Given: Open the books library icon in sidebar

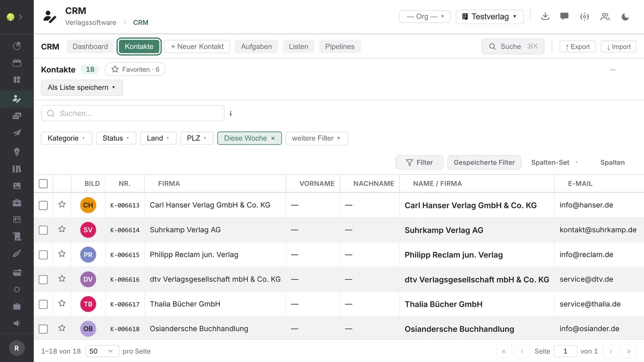Looking at the screenshot, I should [17, 169].
